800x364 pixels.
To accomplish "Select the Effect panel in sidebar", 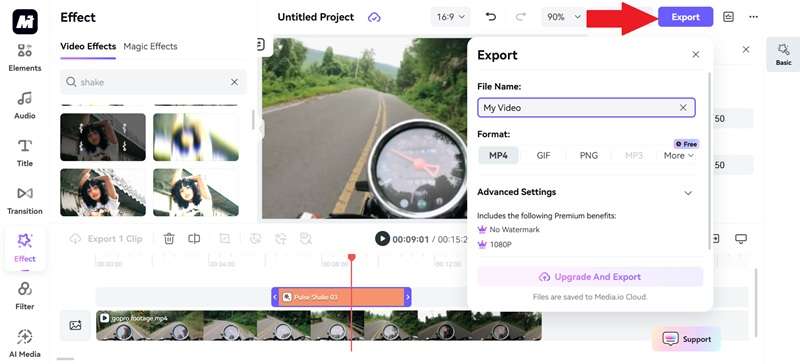I will tap(24, 248).
